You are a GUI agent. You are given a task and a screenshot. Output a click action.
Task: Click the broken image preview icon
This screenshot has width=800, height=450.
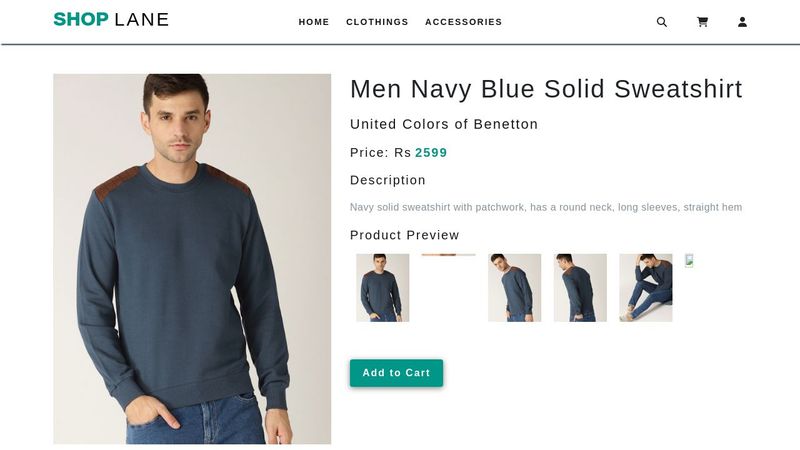(689, 261)
